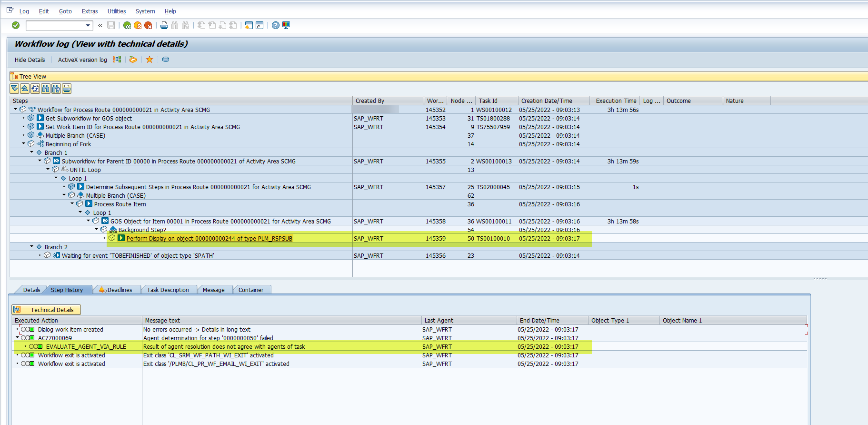Click the Find binoculars icon in top toolbar
Screen dimensions: 868x425
(x=175, y=25)
